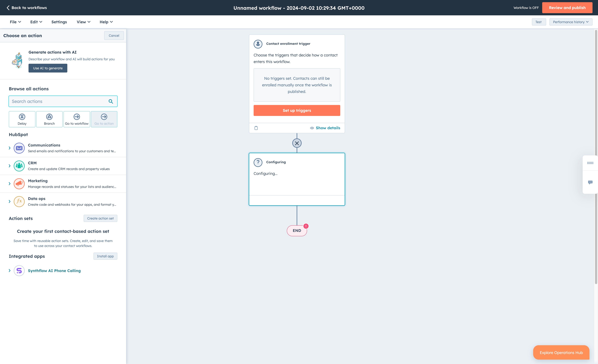This screenshot has width=598, height=364.
Task: Open the Performance history dropdown
Action: click(571, 22)
